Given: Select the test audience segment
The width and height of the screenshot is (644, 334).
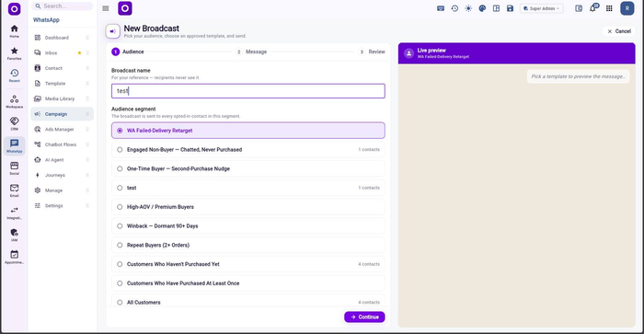Looking at the screenshot, I should click(248, 188).
